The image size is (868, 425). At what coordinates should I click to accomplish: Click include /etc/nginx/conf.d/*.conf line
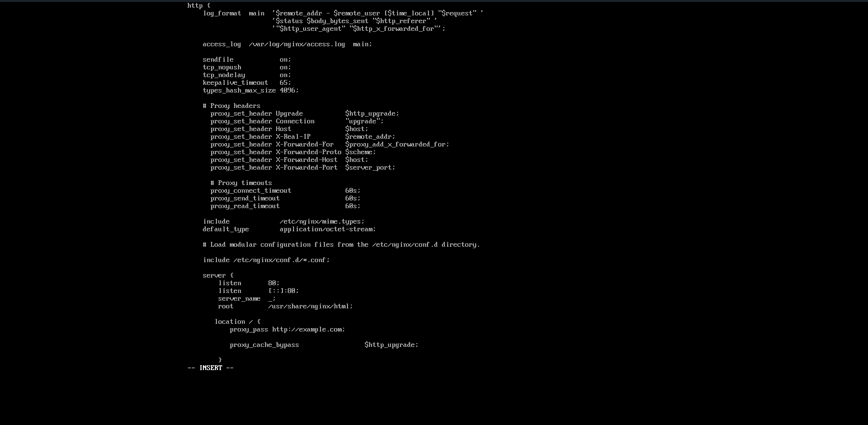click(266, 260)
